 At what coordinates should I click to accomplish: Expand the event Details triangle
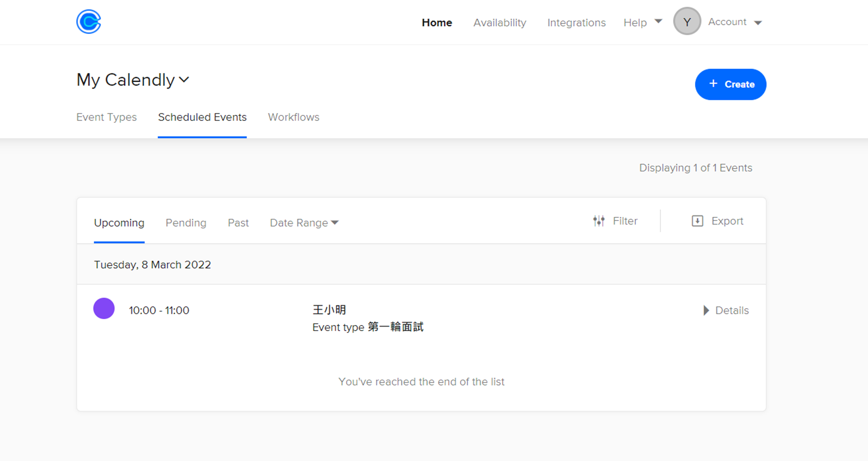click(x=706, y=310)
